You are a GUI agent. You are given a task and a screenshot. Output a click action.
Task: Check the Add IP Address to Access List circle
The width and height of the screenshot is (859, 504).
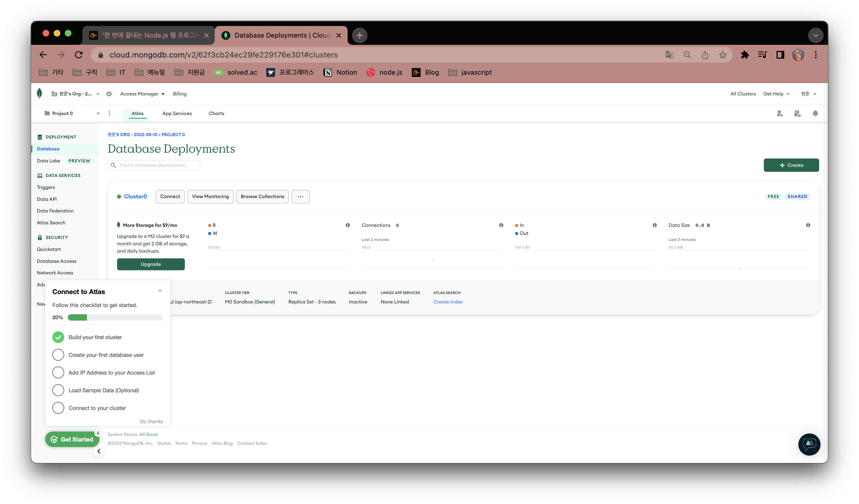(x=58, y=372)
